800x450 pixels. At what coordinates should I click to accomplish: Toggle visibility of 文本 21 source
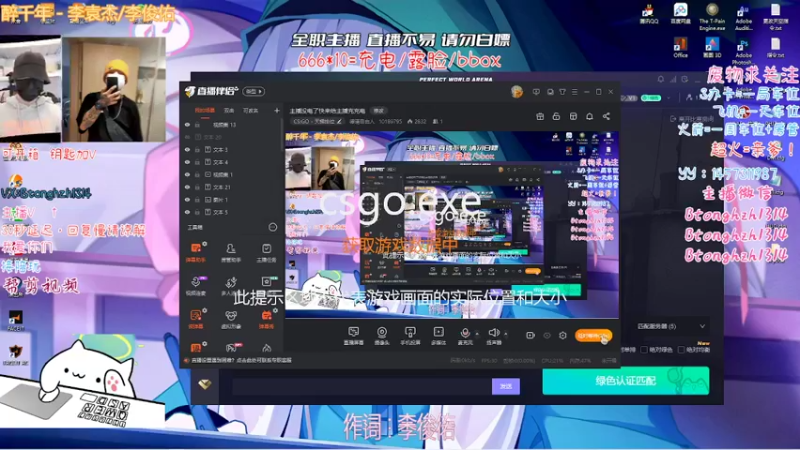pos(187,187)
